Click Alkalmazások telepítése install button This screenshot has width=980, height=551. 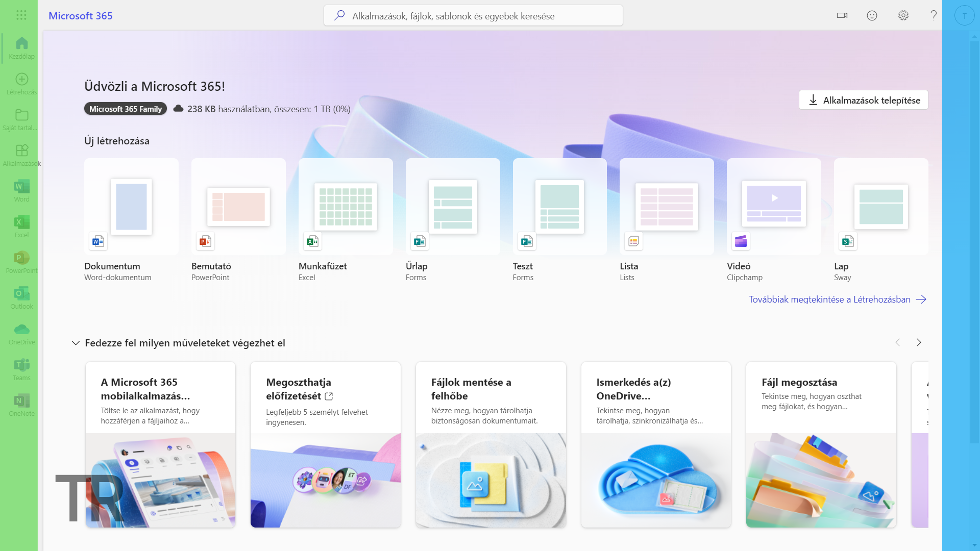click(x=863, y=100)
